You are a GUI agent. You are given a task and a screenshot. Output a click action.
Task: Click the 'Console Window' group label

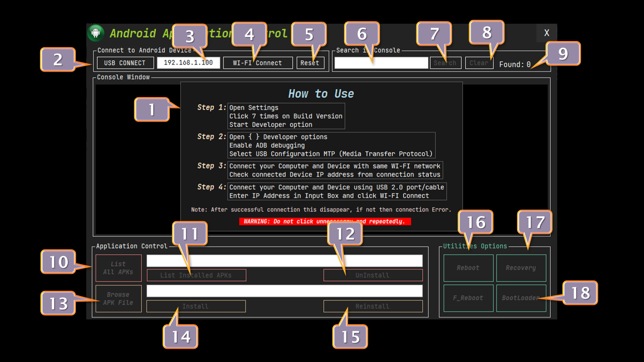point(124,77)
